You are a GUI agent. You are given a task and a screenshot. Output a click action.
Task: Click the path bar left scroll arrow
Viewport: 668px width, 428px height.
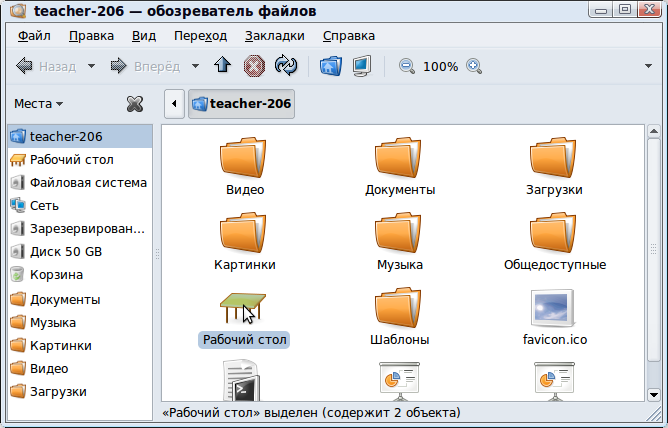(174, 103)
